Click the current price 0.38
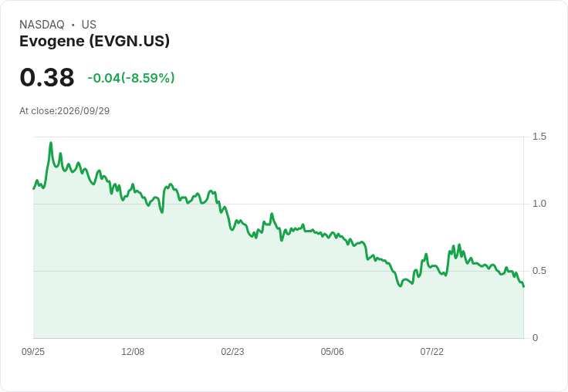This screenshot has width=568, height=392. (47, 77)
